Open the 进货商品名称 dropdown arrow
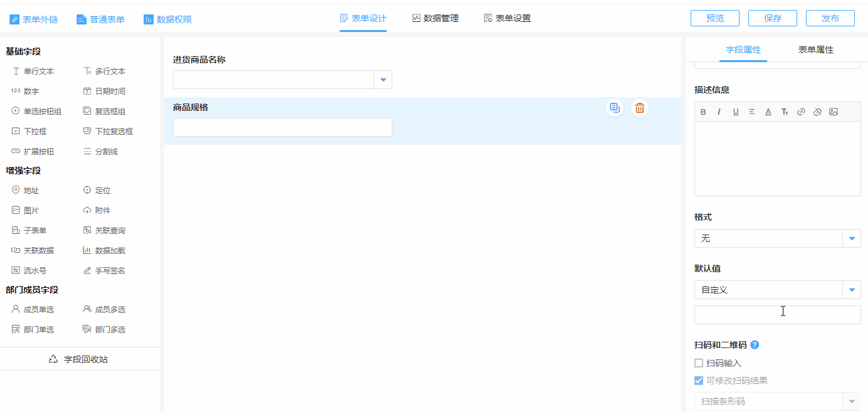The image size is (868, 412). pyautogui.click(x=383, y=80)
